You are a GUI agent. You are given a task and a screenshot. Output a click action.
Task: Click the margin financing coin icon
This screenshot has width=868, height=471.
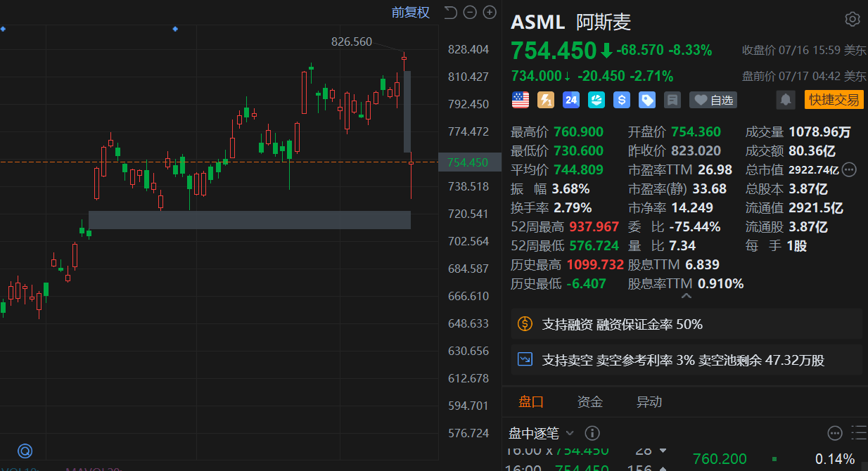click(x=525, y=323)
